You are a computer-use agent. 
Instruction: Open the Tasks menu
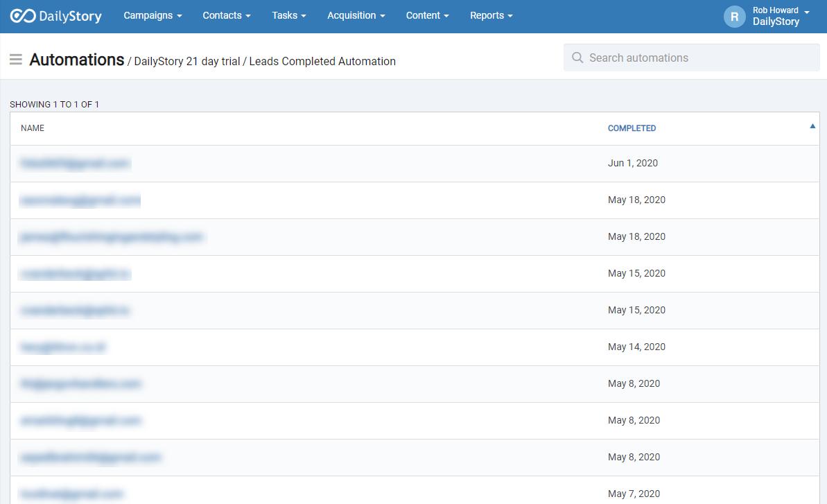point(289,15)
